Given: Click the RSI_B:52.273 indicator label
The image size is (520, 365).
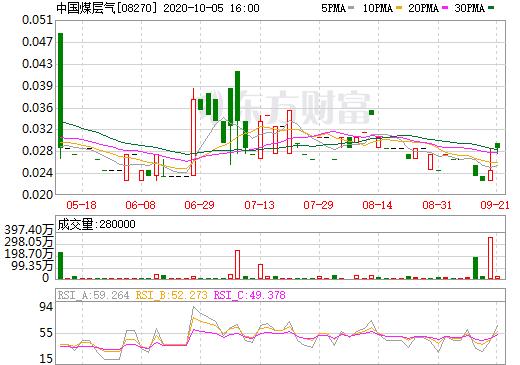Looking at the screenshot, I should [171, 295].
